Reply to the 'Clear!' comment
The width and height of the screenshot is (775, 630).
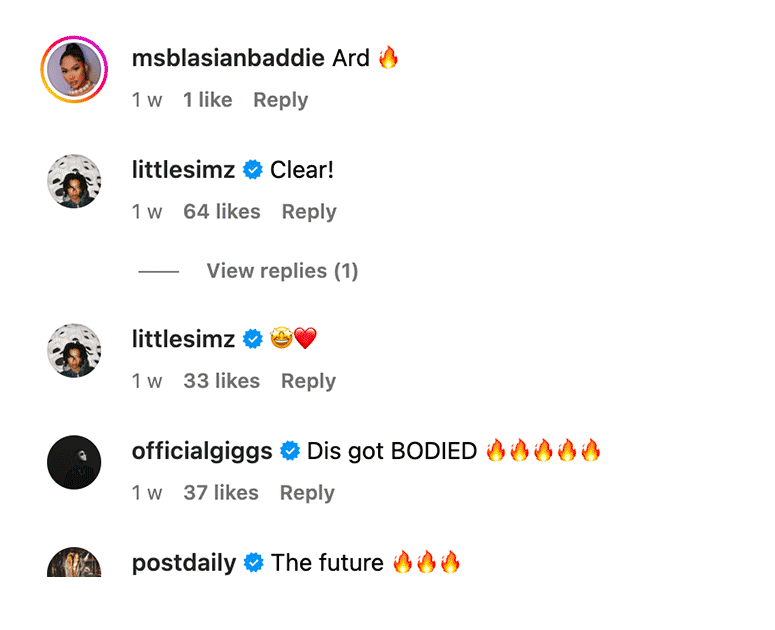(309, 212)
